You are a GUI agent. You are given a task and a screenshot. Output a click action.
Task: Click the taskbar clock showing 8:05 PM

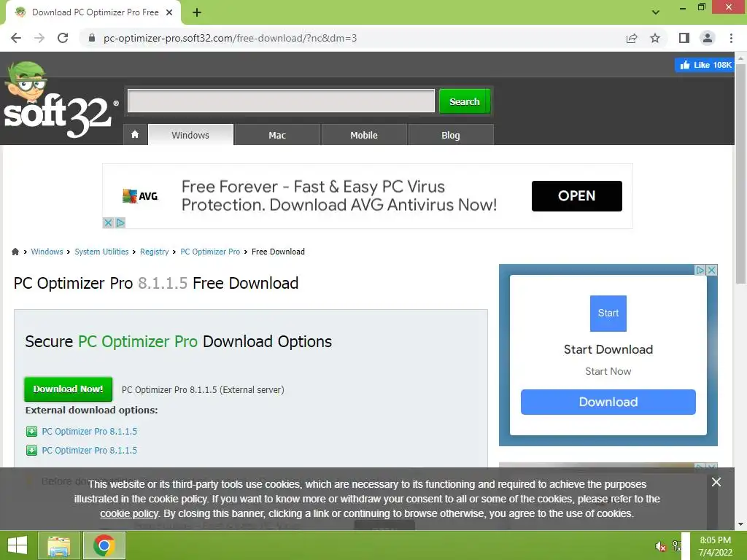pyautogui.click(x=715, y=545)
